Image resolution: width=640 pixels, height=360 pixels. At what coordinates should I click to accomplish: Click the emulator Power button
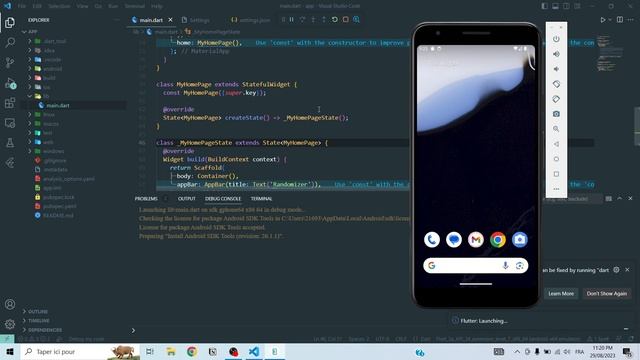coord(556,39)
